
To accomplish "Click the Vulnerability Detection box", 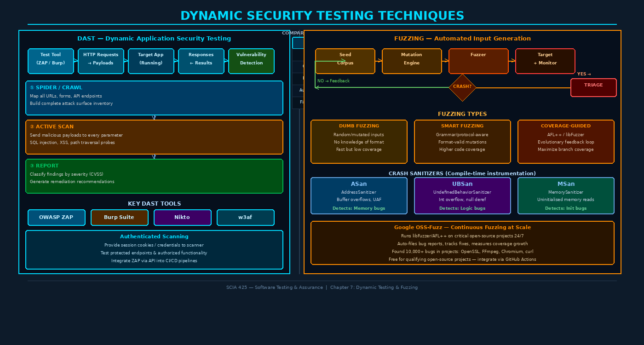I will pyautogui.click(x=251, y=61).
